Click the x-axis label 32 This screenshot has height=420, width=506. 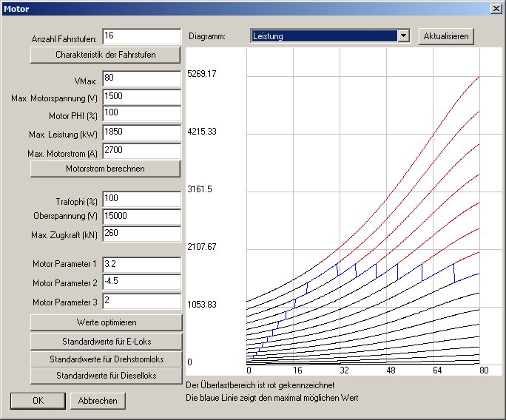(344, 370)
